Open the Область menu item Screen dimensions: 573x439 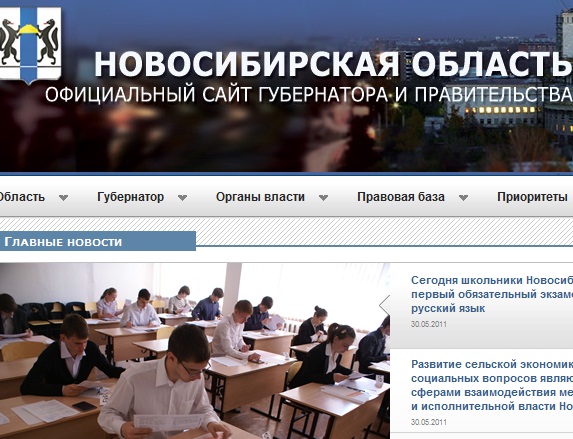tap(22, 197)
